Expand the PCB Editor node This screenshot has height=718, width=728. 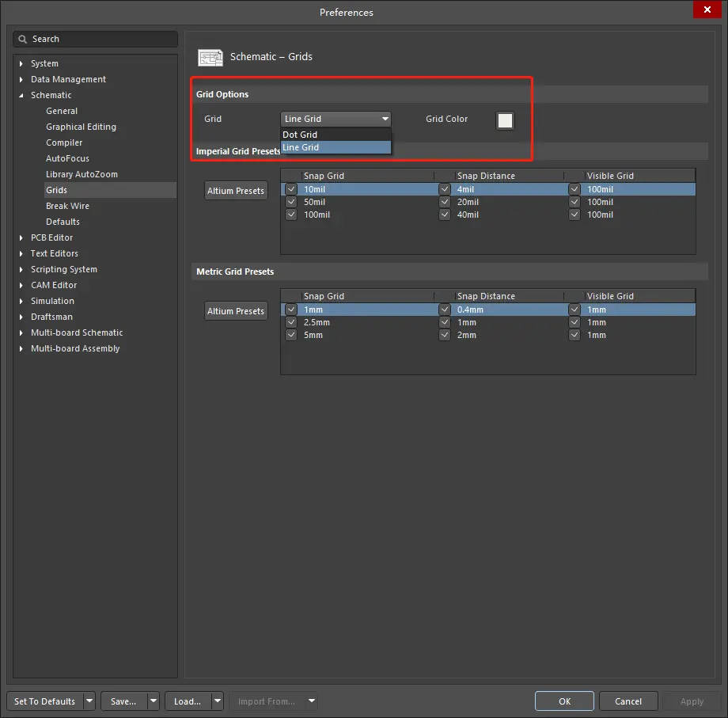[x=21, y=237]
